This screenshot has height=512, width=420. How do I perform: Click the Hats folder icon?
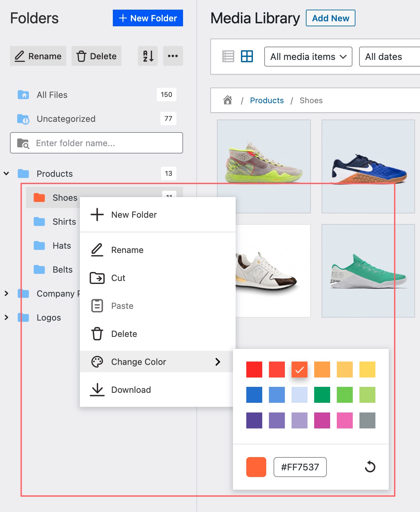39,245
